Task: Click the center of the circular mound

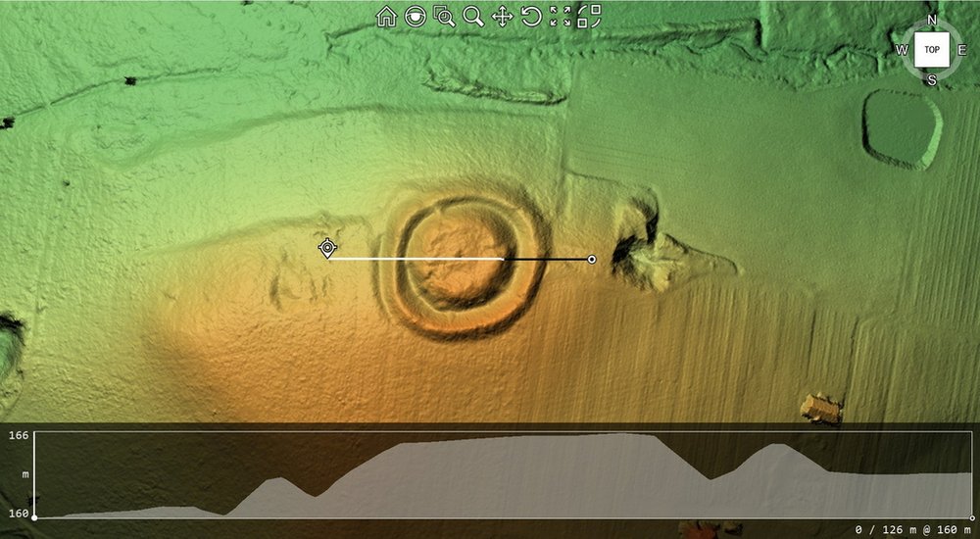Action: tap(461, 258)
